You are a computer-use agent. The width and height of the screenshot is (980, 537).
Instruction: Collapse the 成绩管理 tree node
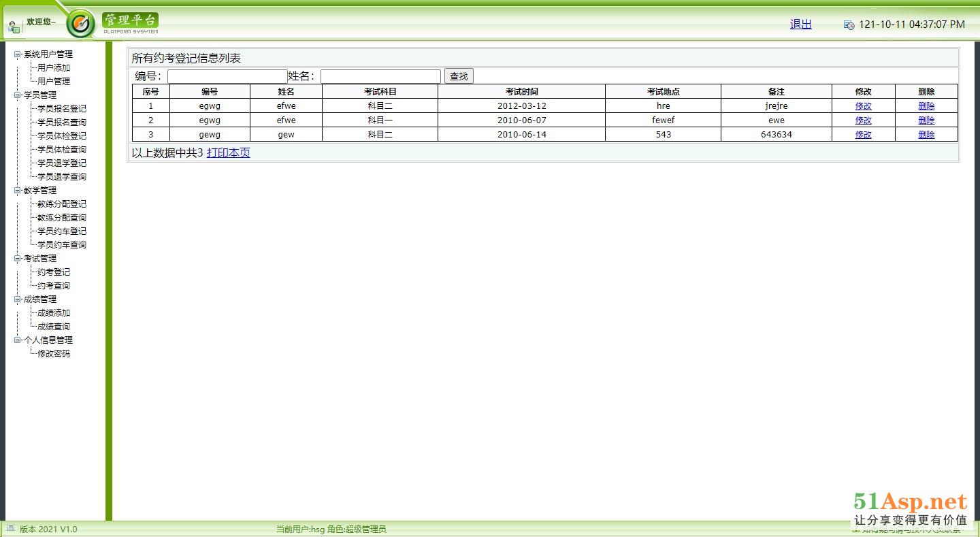click(18, 299)
